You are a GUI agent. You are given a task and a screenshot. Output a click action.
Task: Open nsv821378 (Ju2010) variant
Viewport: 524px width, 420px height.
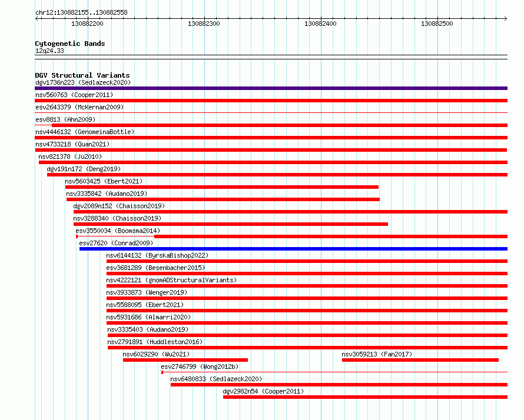[70, 156]
